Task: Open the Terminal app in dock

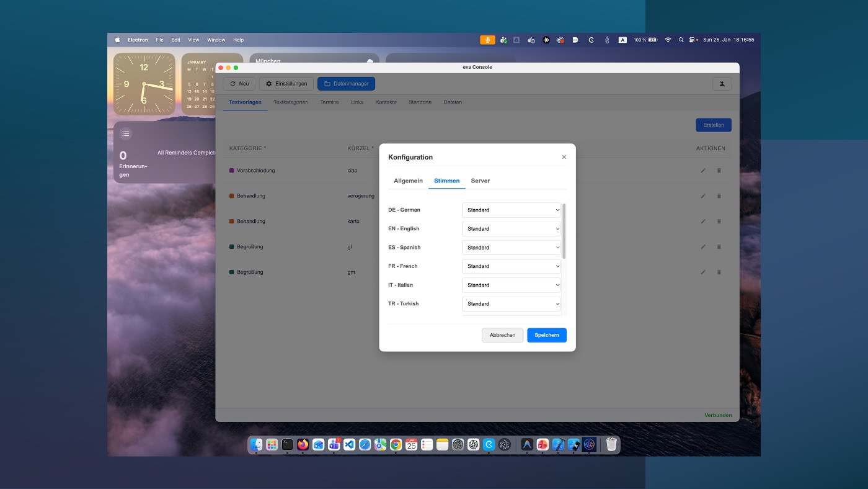Action: point(287,444)
